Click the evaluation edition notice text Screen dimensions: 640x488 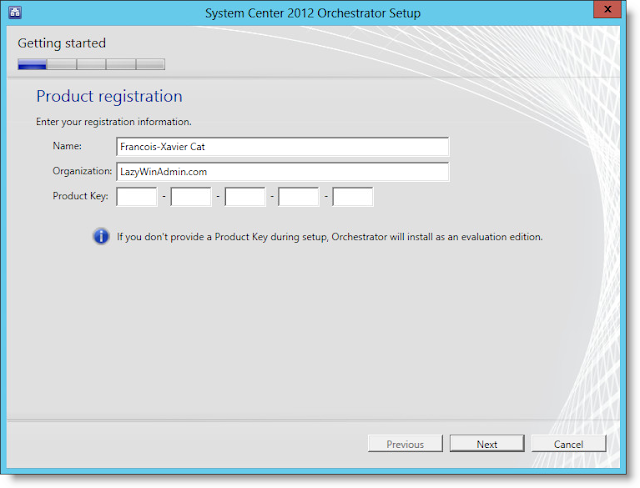coord(330,237)
